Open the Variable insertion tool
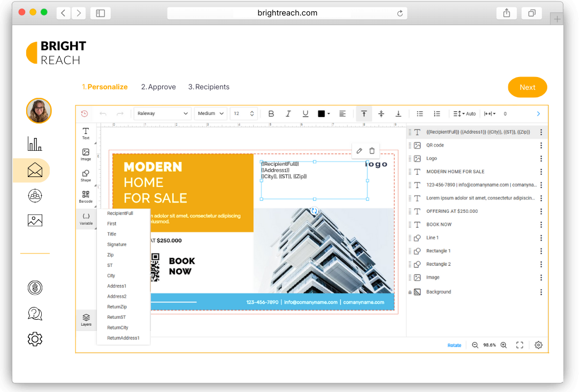This screenshot has width=581, height=392. 86,218
